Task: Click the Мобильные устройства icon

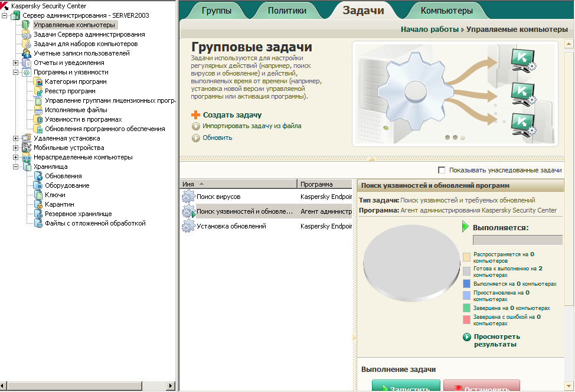Action: click(27, 148)
